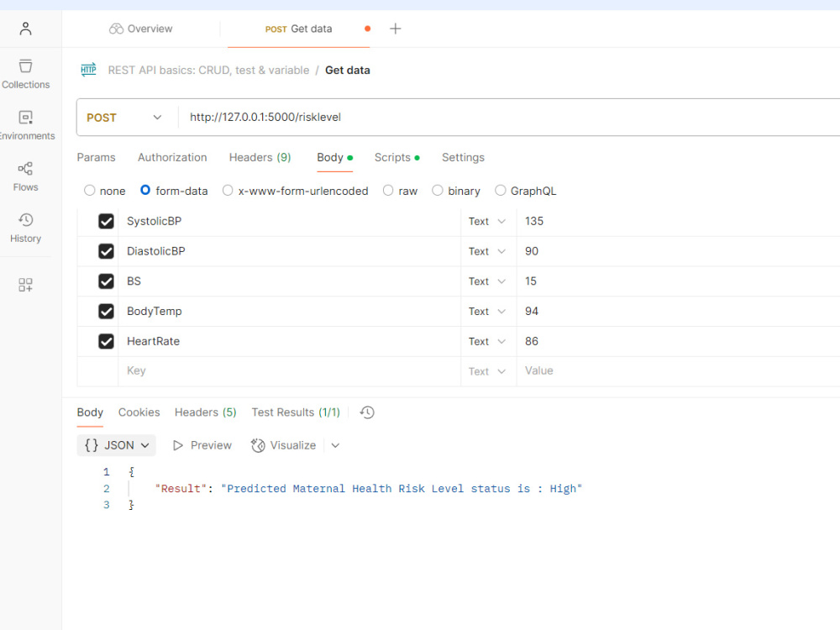The height and width of the screenshot is (630, 840).
Task: Click response line number 2
Action: [106, 489]
